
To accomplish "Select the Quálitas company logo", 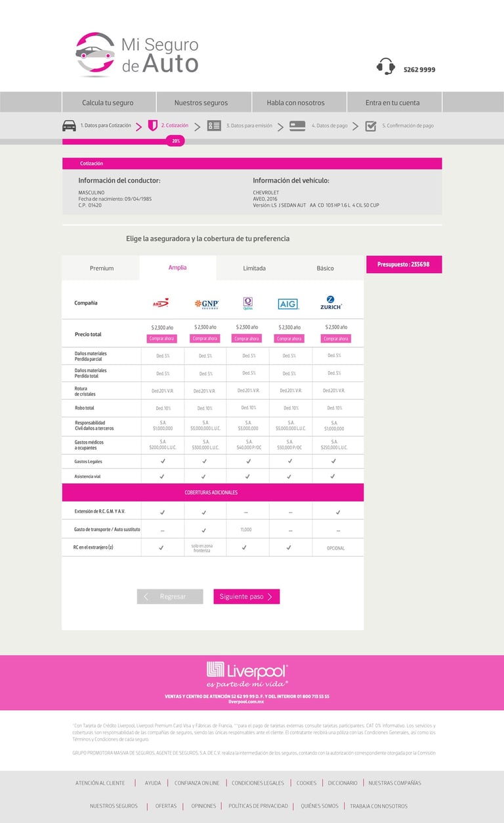I will click(247, 303).
